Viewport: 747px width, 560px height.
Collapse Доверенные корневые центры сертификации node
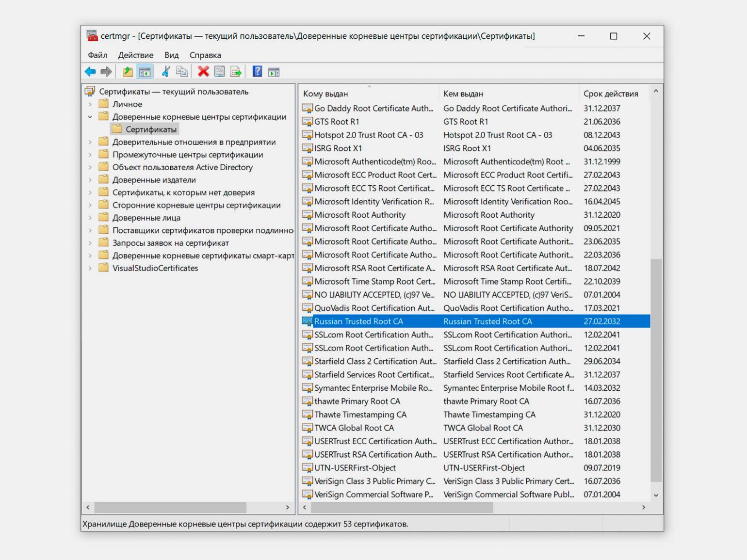click(x=90, y=117)
